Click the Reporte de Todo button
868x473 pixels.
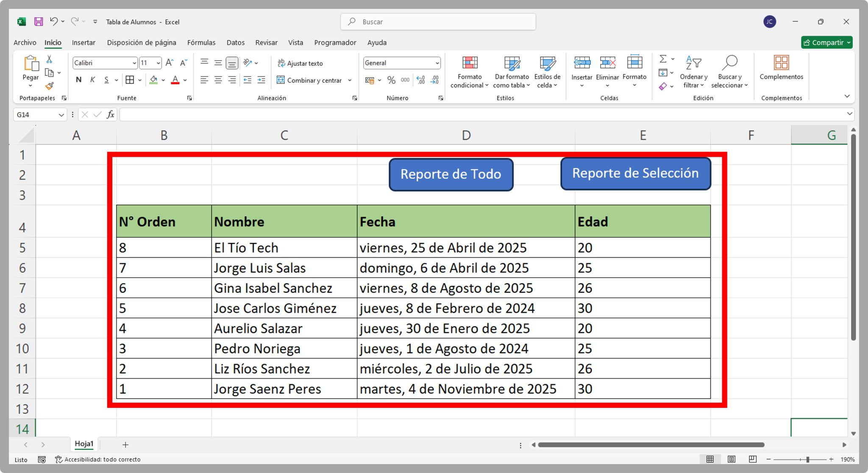coord(451,174)
